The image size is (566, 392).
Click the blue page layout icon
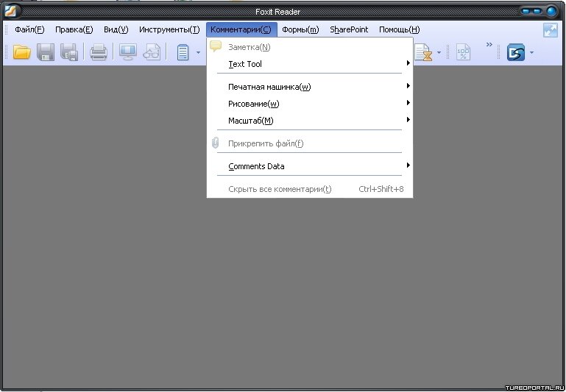click(183, 52)
